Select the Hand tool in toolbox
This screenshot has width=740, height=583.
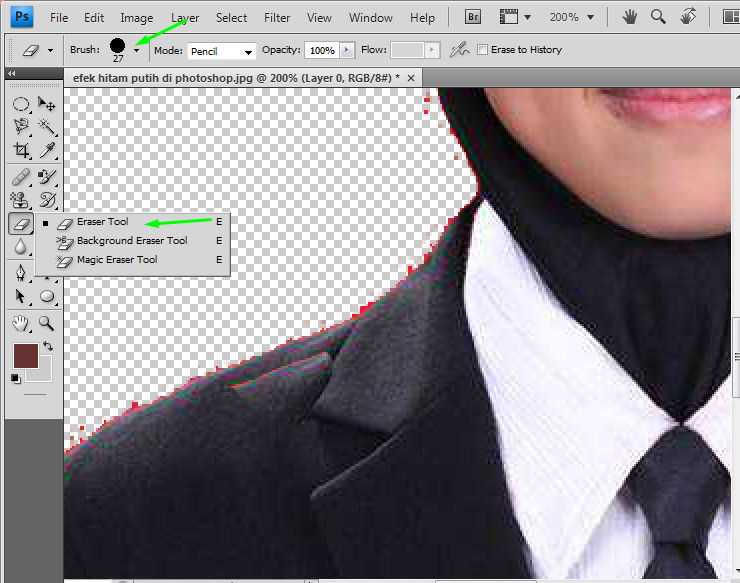(20, 323)
